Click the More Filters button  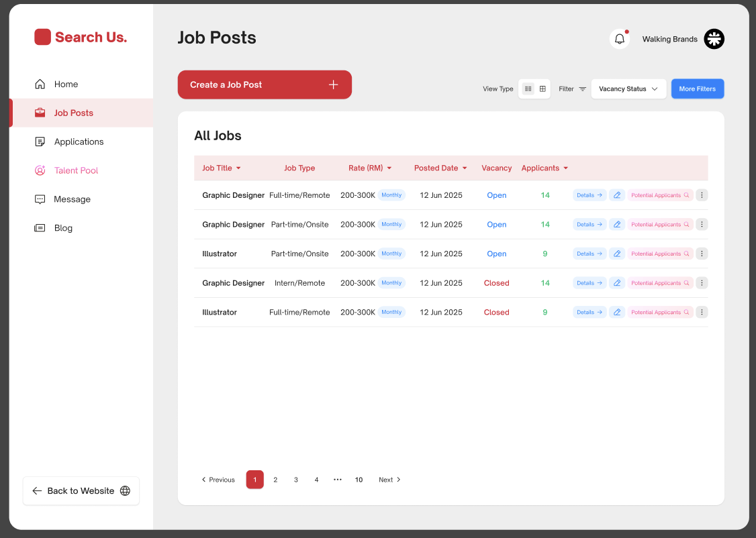697,89
